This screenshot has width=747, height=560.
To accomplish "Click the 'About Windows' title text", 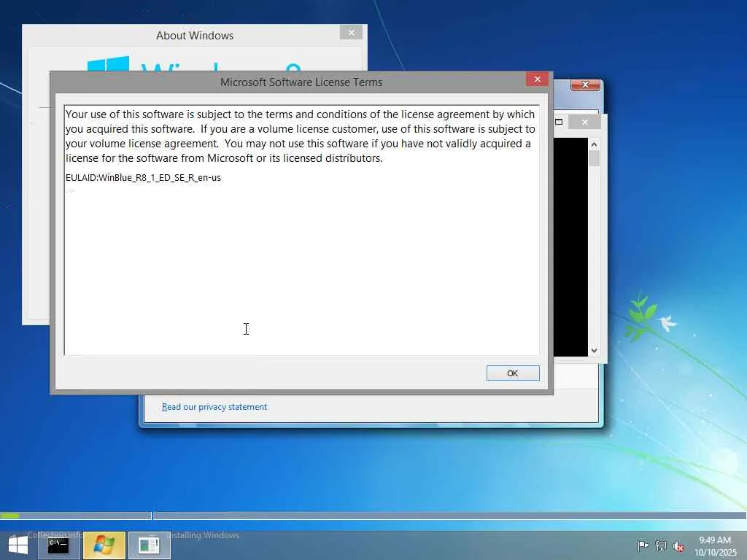I will coord(195,36).
